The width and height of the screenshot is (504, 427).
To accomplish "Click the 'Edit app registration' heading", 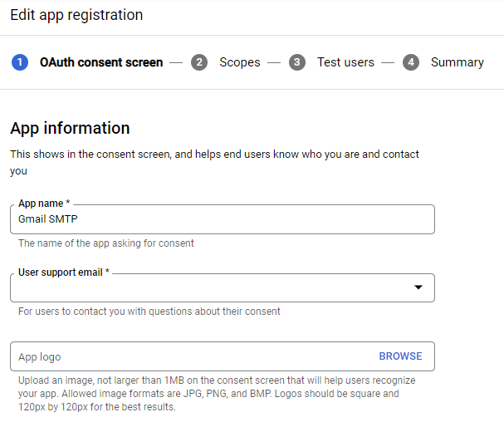I will point(76,15).
